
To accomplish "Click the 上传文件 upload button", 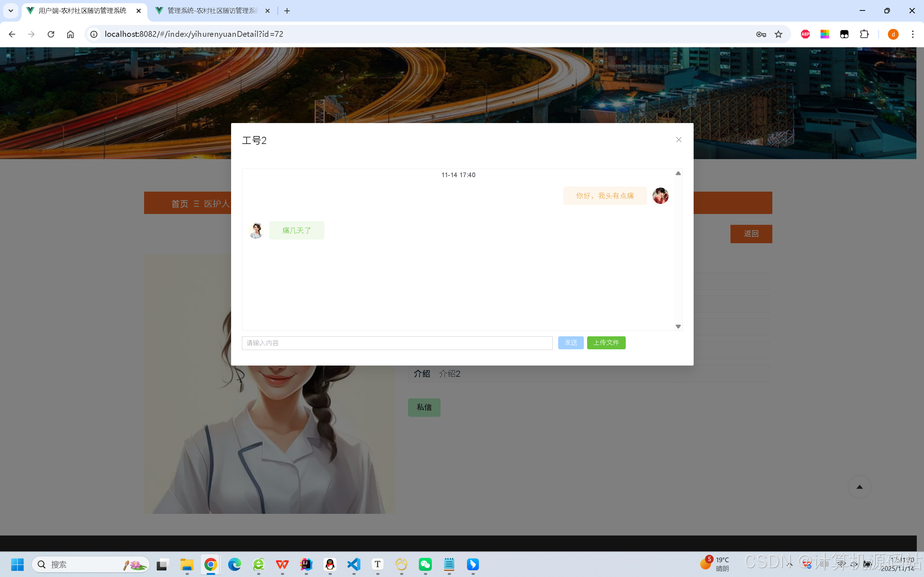I will tap(606, 343).
